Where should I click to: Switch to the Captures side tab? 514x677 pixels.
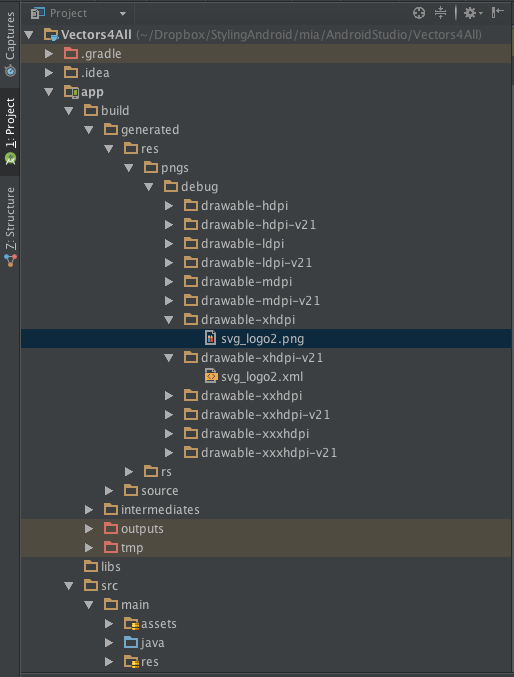(10, 44)
